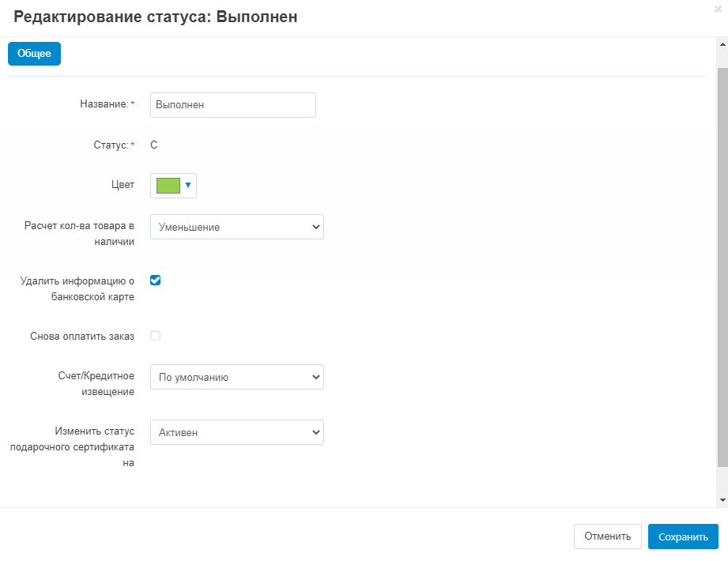This screenshot has width=728, height=561.
Task: Click the Удалить информацию о банковской карте label
Action: tap(80, 288)
